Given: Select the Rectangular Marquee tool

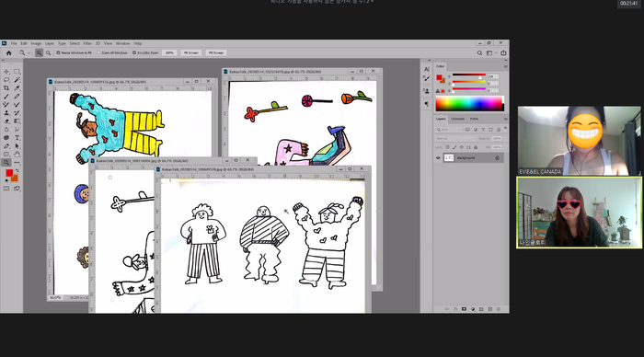Looking at the screenshot, I should pos(17,72).
